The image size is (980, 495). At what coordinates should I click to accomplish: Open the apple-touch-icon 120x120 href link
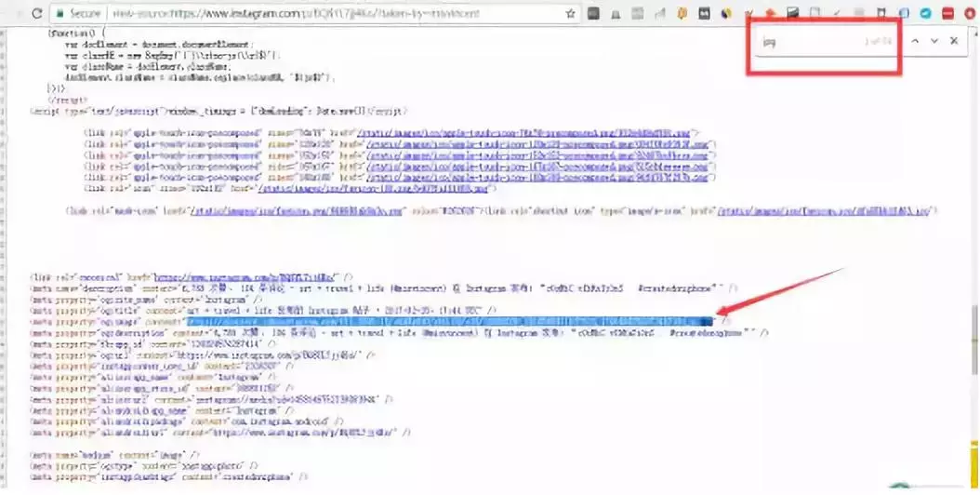pos(538,144)
